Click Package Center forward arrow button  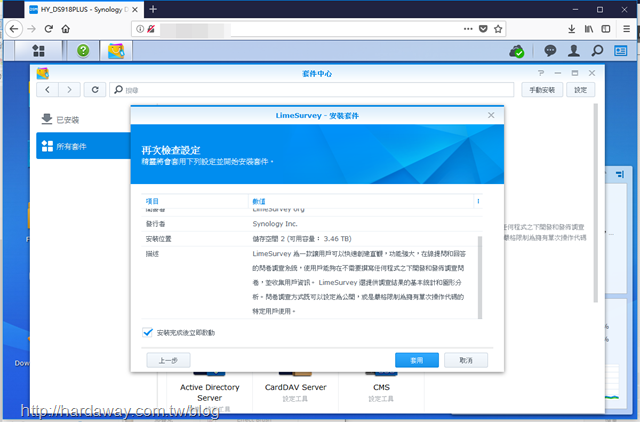click(69, 89)
